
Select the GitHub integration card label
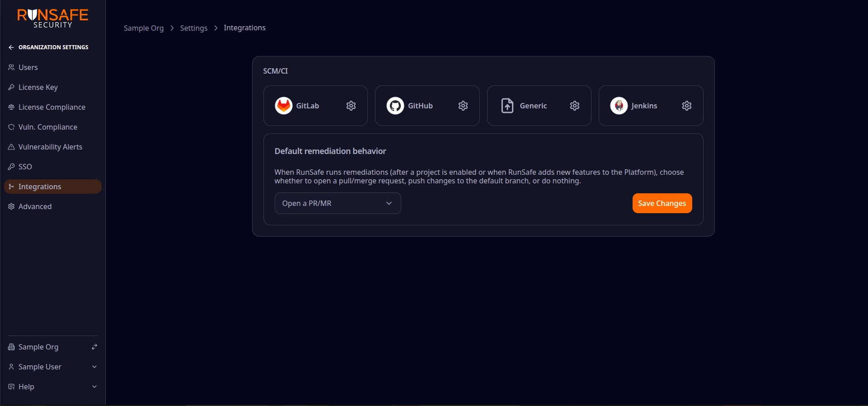tap(420, 106)
